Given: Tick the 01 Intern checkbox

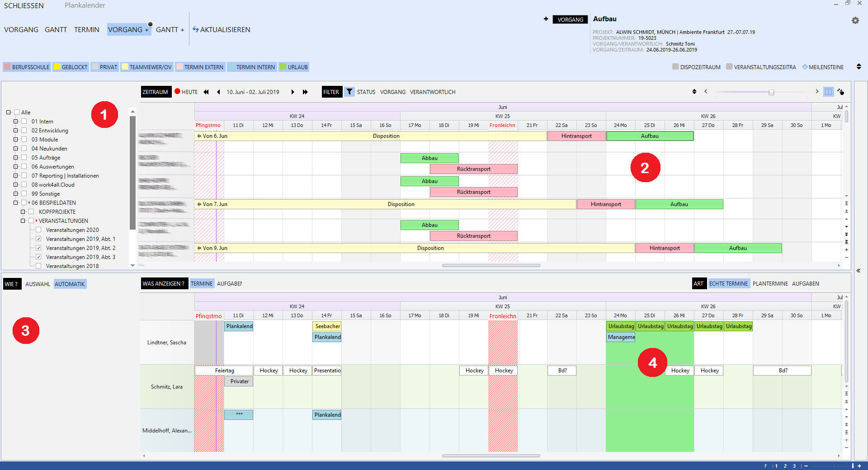Looking at the screenshot, I should click(x=24, y=121).
